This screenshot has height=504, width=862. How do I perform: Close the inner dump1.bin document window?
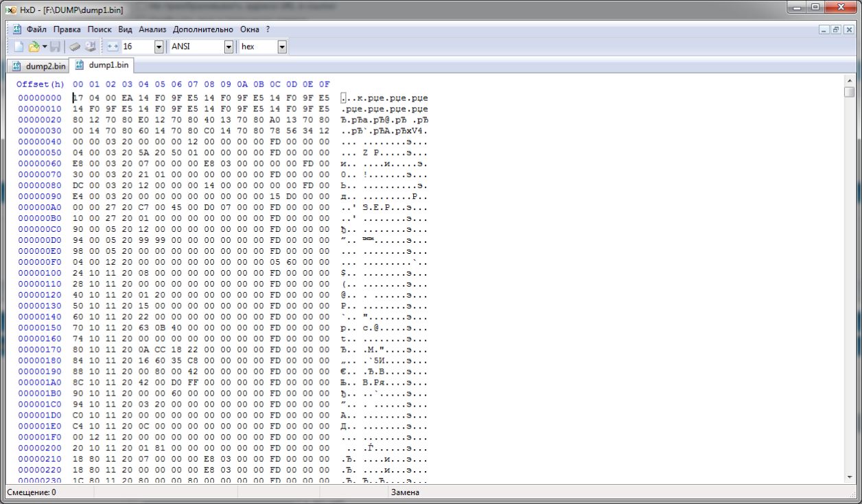[x=848, y=29]
